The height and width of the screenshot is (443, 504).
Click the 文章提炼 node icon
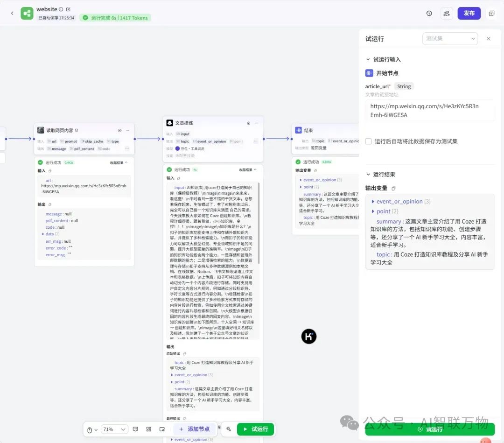click(169, 123)
